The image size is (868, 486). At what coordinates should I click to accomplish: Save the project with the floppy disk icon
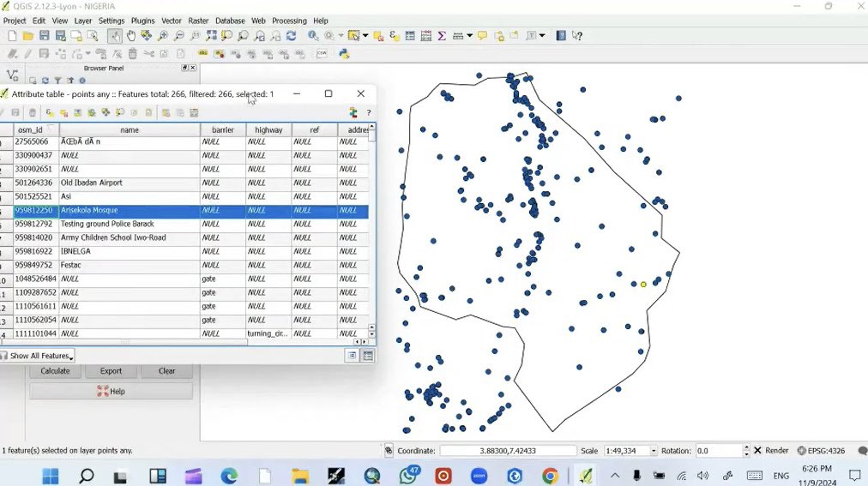(45, 36)
